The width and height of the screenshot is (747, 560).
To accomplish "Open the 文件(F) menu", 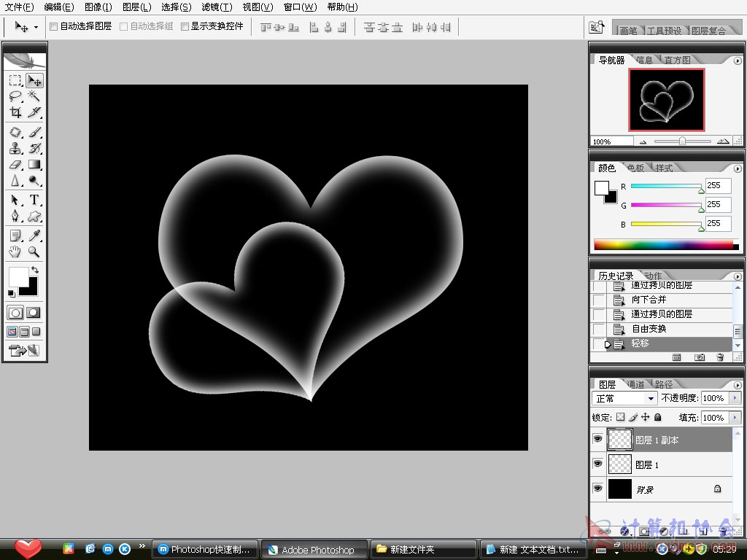I will coord(20,7).
